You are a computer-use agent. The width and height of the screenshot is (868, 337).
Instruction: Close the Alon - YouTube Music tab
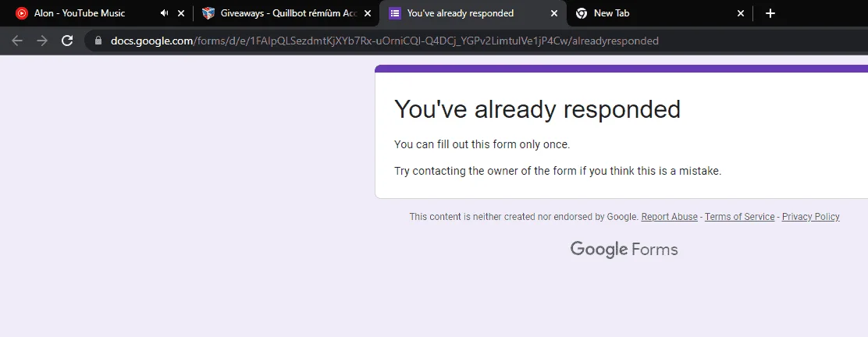click(x=180, y=13)
